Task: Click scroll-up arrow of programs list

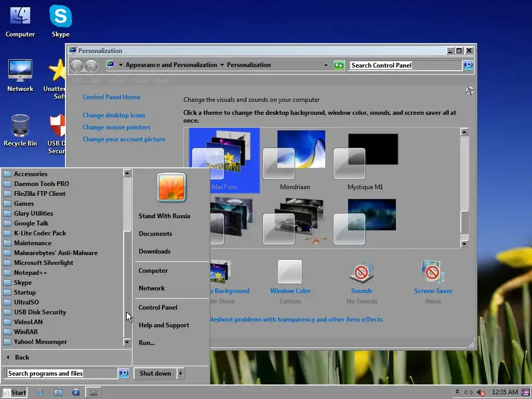Action: 127,174
